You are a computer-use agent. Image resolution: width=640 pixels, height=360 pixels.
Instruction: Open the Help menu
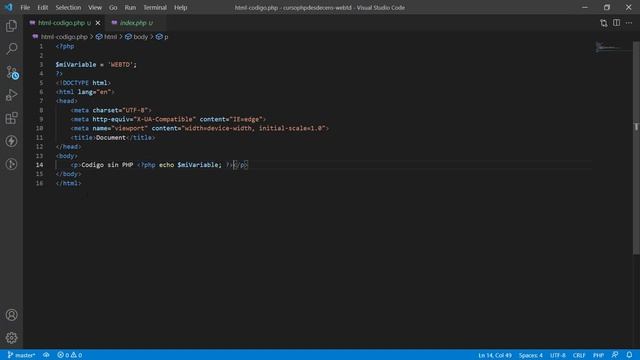180,7
